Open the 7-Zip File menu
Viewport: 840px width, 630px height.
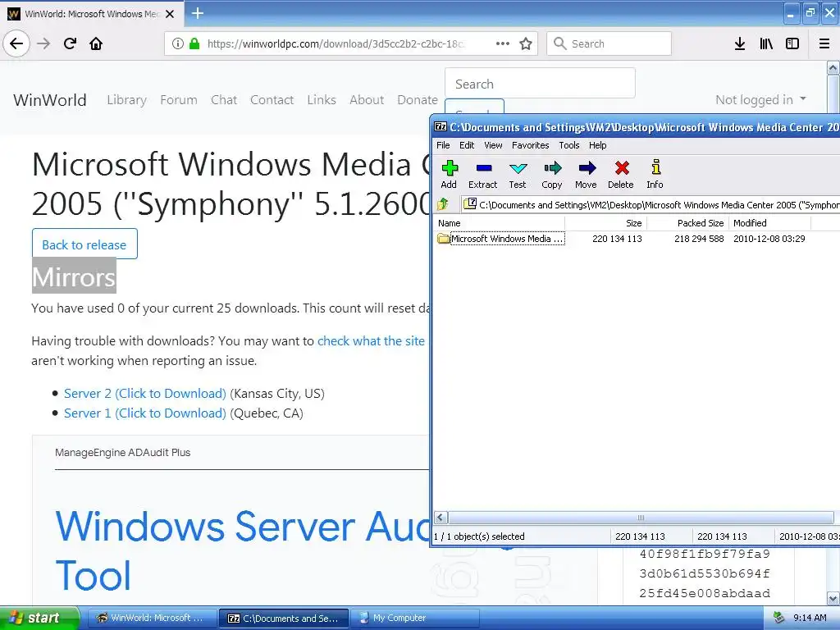click(x=443, y=145)
